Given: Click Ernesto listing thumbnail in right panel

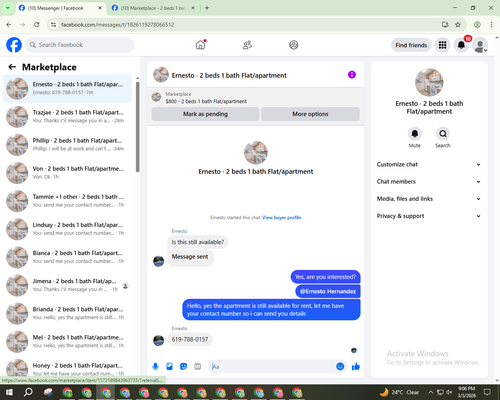Looking at the screenshot, I should point(429,82).
